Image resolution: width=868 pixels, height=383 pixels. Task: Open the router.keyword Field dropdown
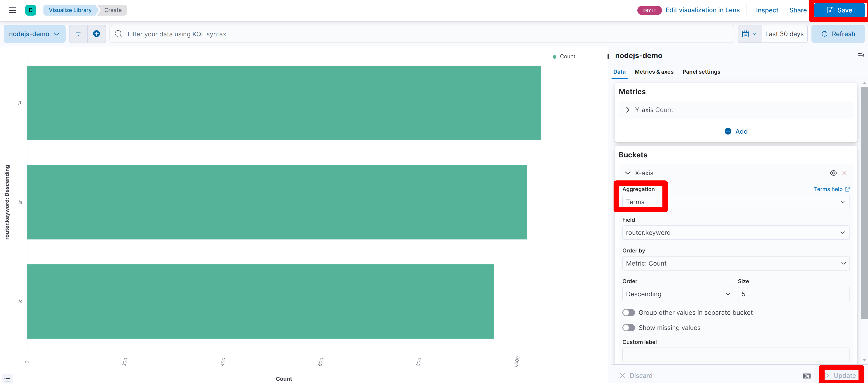coord(735,233)
